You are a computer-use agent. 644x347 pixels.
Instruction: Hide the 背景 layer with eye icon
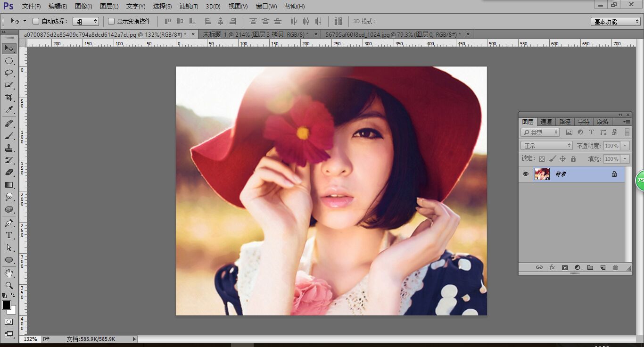[526, 174]
